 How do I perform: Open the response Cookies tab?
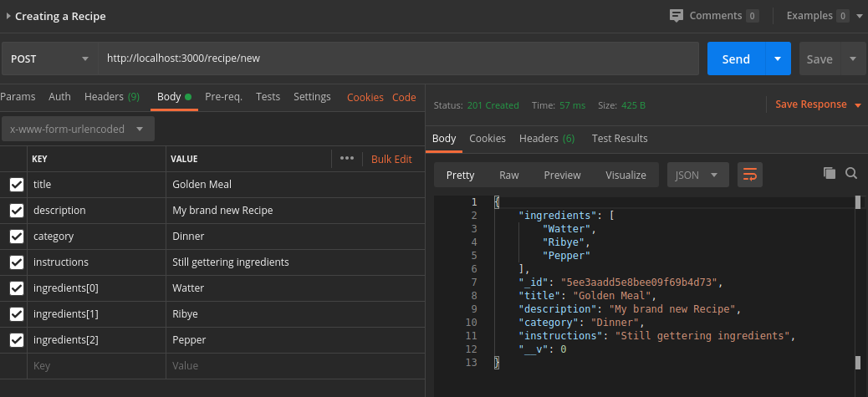pyautogui.click(x=488, y=138)
